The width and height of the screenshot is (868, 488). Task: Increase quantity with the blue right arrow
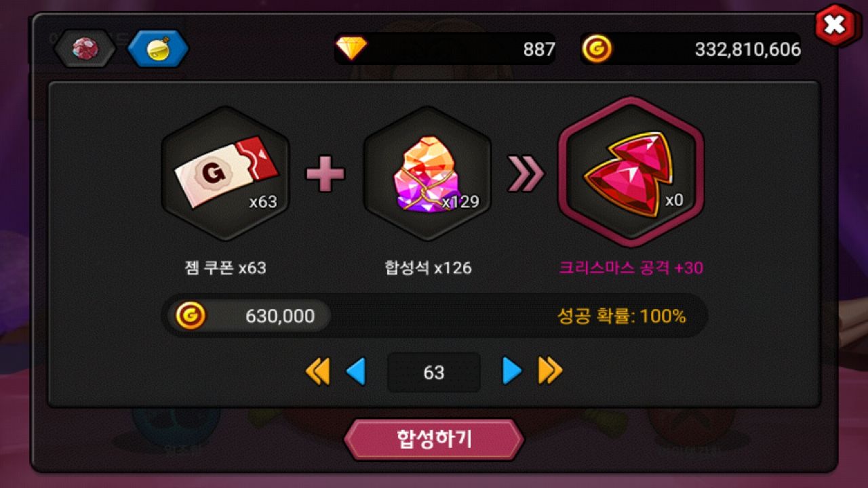pos(512,371)
